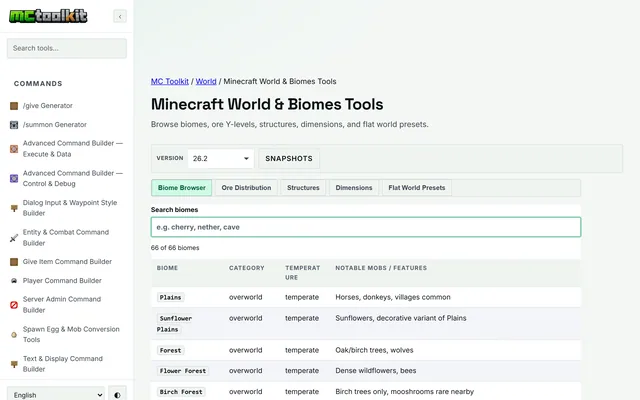640x400 pixels.
Task: Switch to the Ore Distribution tab
Action: (x=246, y=188)
